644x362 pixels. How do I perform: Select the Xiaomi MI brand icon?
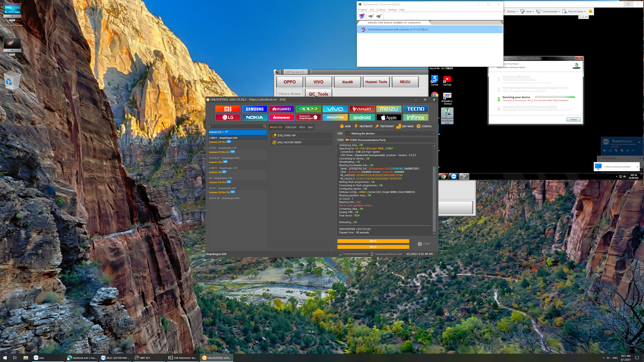pyautogui.click(x=228, y=109)
